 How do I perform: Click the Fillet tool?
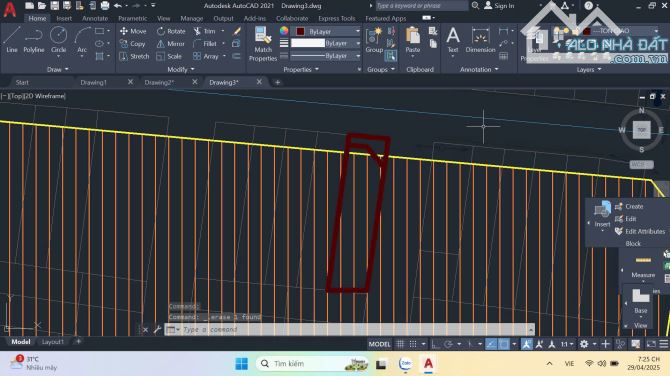[x=205, y=44]
